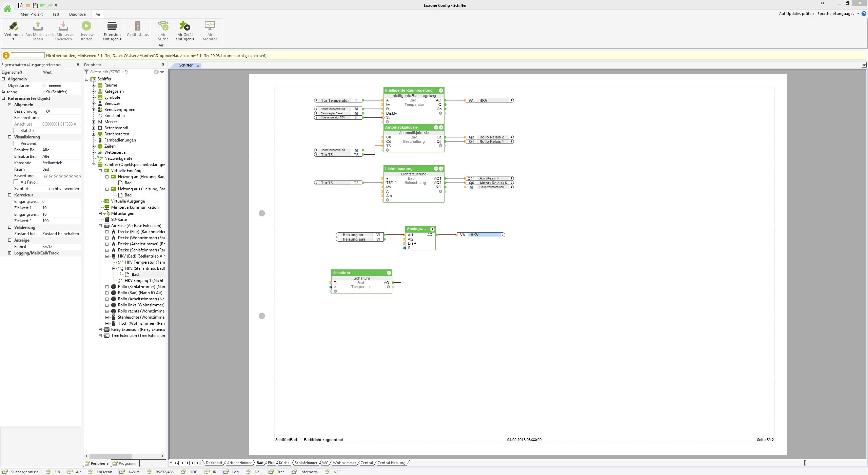The height and width of the screenshot is (475, 868).
Task: Open the Wohnzimmer page tab
Action: point(344,463)
